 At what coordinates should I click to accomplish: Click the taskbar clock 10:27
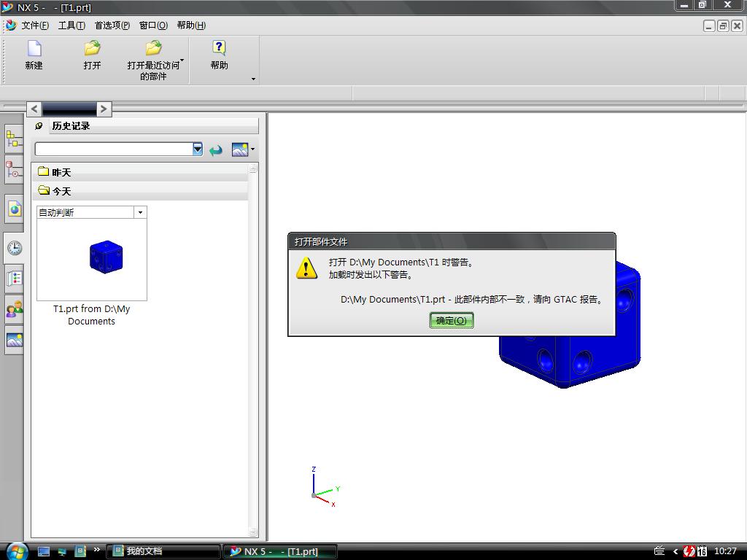click(x=725, y=551)
